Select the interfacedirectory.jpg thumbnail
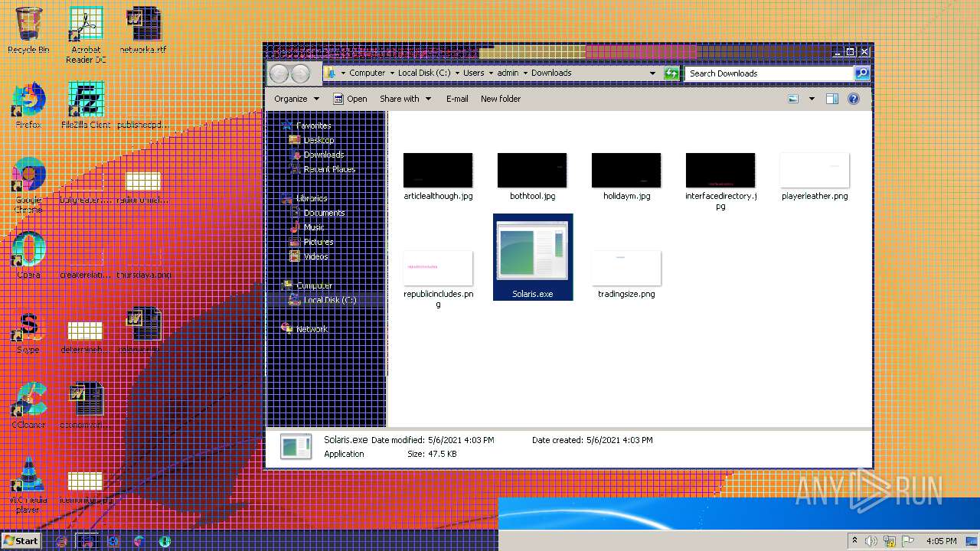Screen dimensions: 980x551 click(x=720, y=170)
